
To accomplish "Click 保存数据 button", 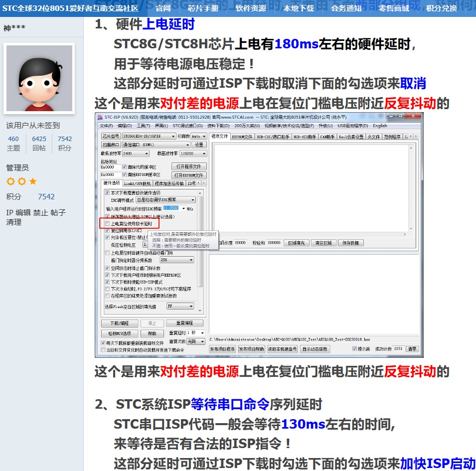I will tap(350, 243).
